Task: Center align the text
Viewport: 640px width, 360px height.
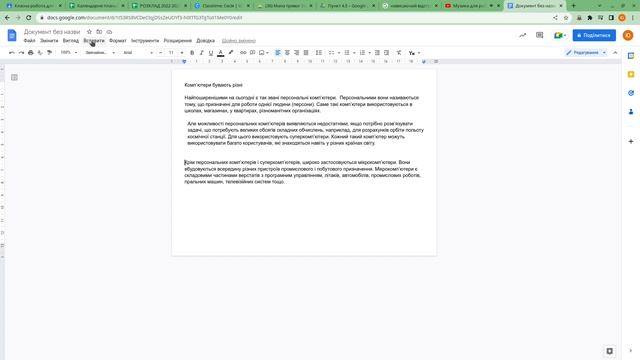Action: point(287,53)
